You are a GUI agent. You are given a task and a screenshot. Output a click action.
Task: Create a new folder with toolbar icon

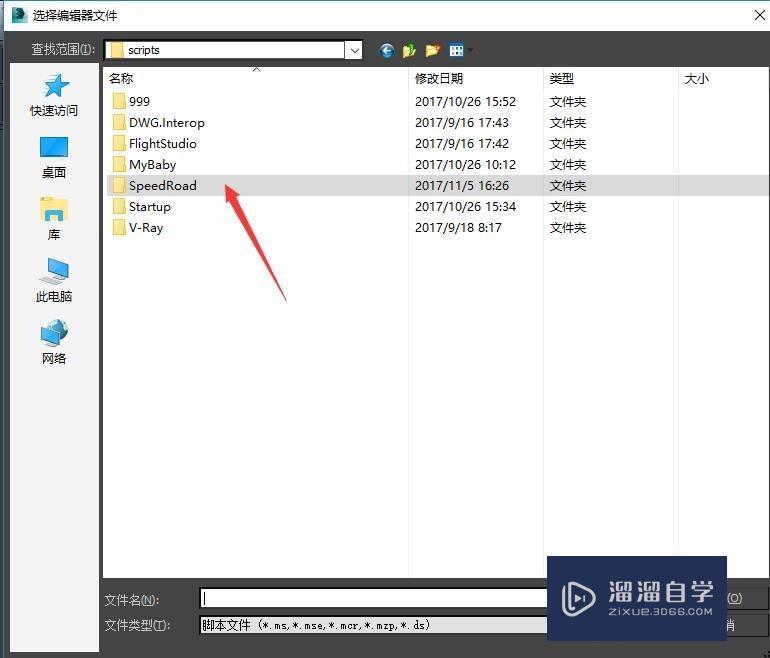[x=433, y=50]
